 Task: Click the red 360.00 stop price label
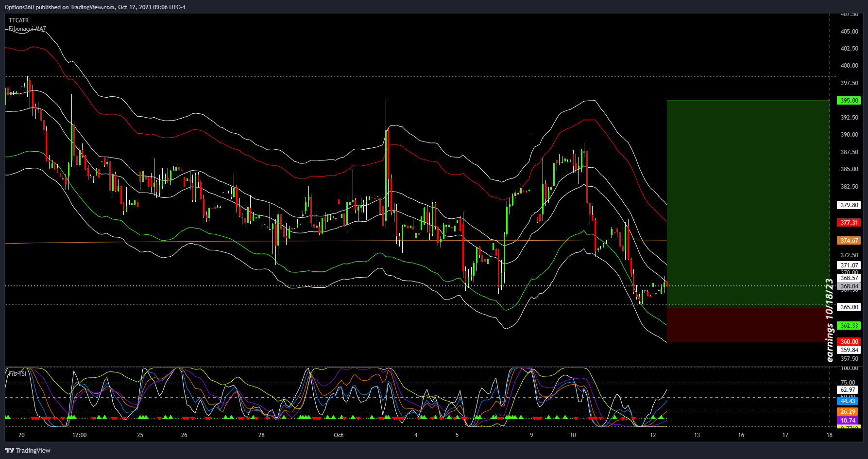point(849,342)
